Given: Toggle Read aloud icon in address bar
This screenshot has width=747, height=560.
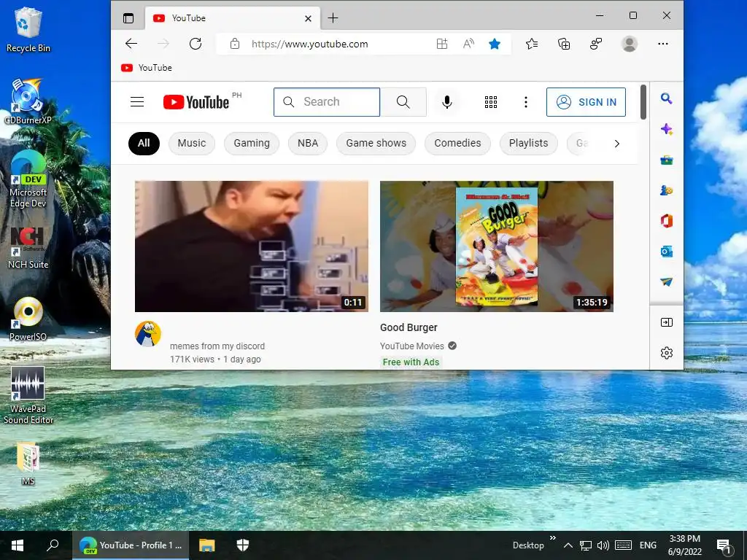Looking at the screenshot, I should (469, 44).
